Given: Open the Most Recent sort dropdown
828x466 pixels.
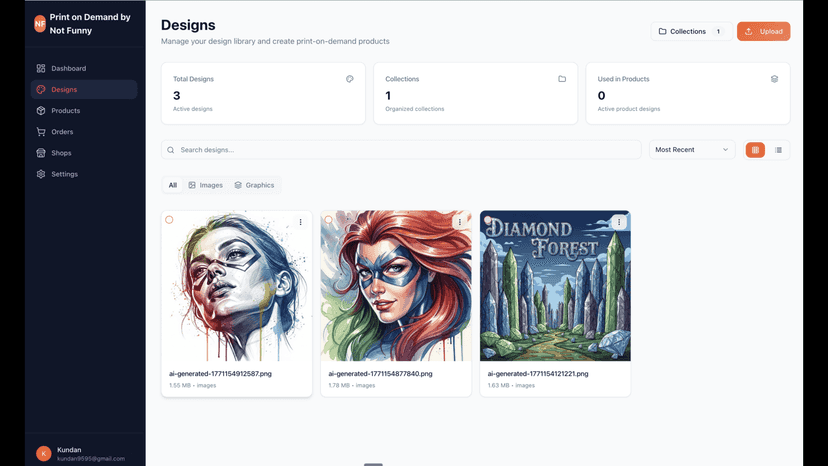Looking at the screenshot, I should click(692, 150).
